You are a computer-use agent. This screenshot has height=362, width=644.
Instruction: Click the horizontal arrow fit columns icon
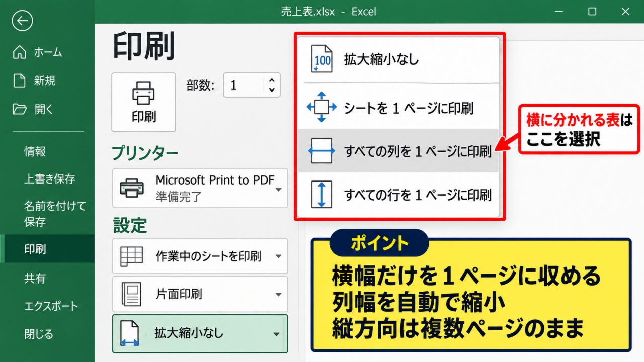322,151
